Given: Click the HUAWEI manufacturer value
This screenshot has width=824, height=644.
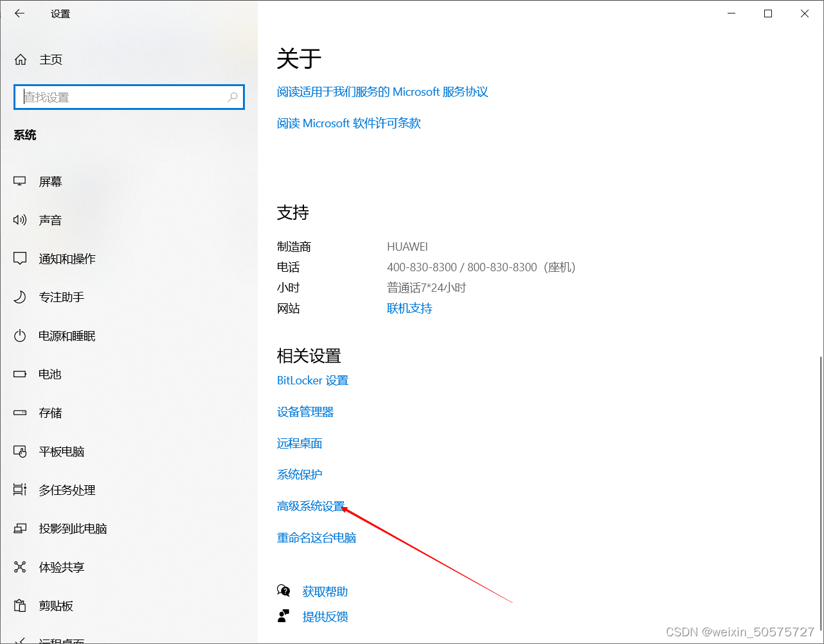Looking at the screenshot, I should click(x=408, y=247).
